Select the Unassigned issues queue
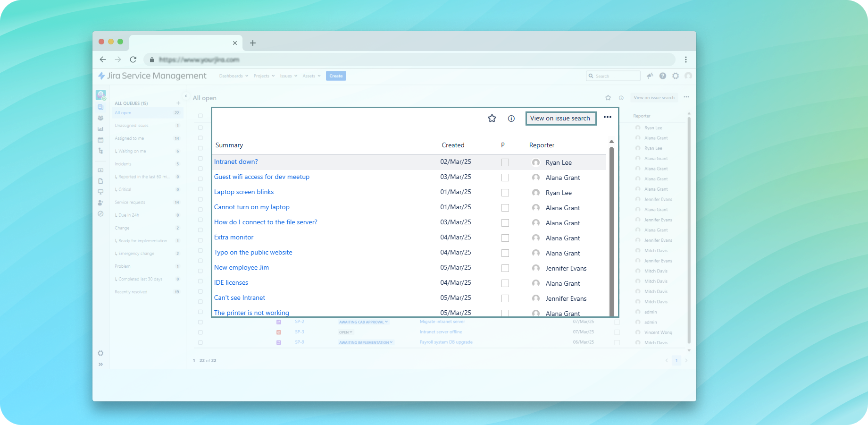The height and width of the screenshot is (425, 868). click(148, 126)
